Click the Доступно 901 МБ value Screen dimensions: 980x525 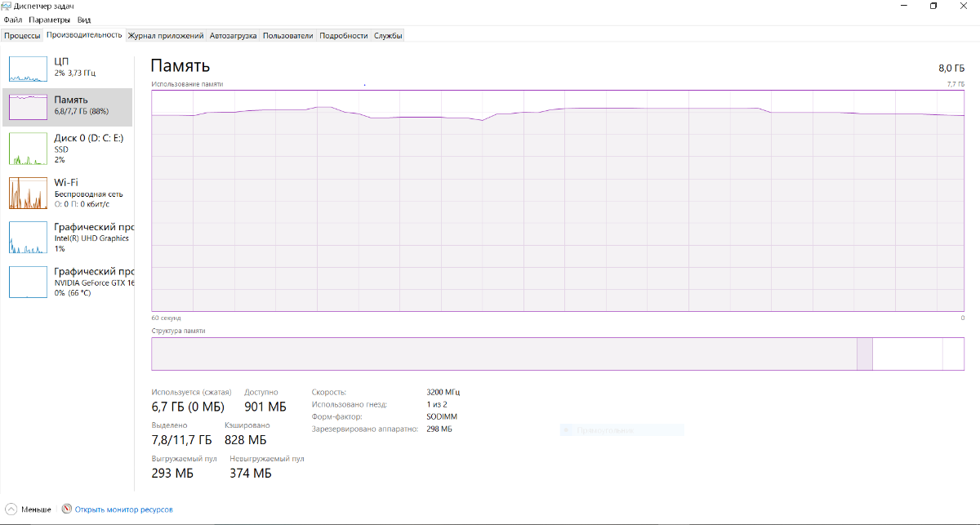pyautogui.click(x=265, y=407)
